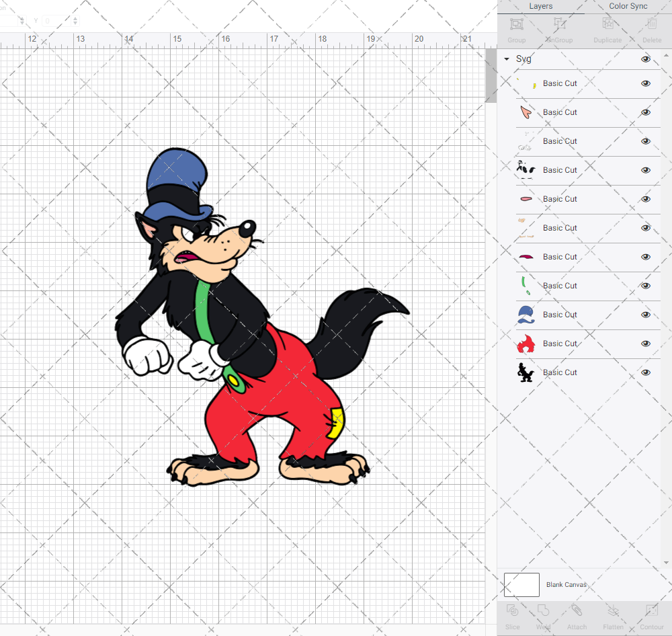
Task: Hide the green suspender layer
Action: point(645,286)
